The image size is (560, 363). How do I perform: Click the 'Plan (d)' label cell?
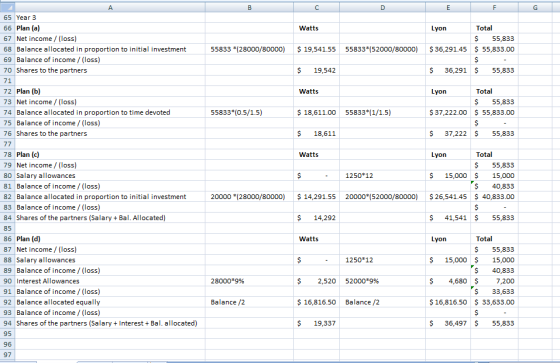110,239
